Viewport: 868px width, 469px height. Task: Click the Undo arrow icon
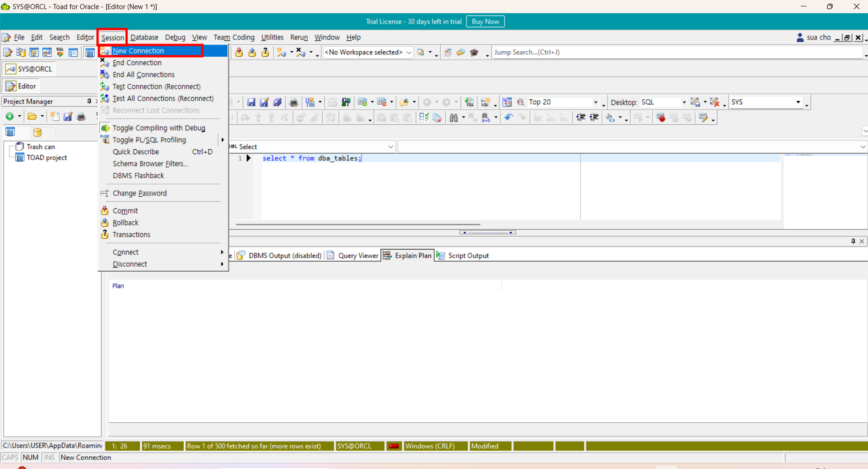tap(509, 118)
